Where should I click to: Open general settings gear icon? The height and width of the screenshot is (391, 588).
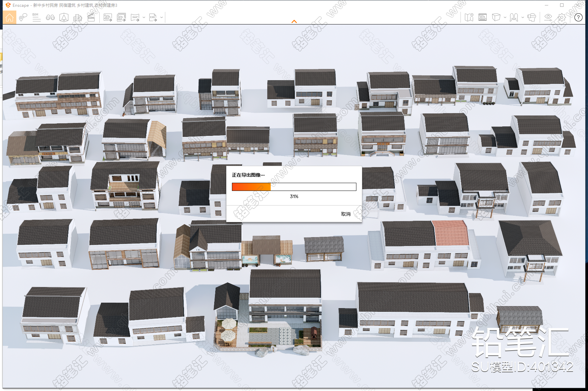click(x=562, y=17)
